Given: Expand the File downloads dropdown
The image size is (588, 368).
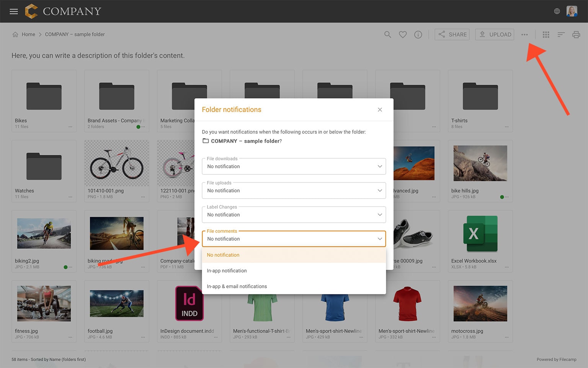Looking at the screenshot, I should 294,166.
